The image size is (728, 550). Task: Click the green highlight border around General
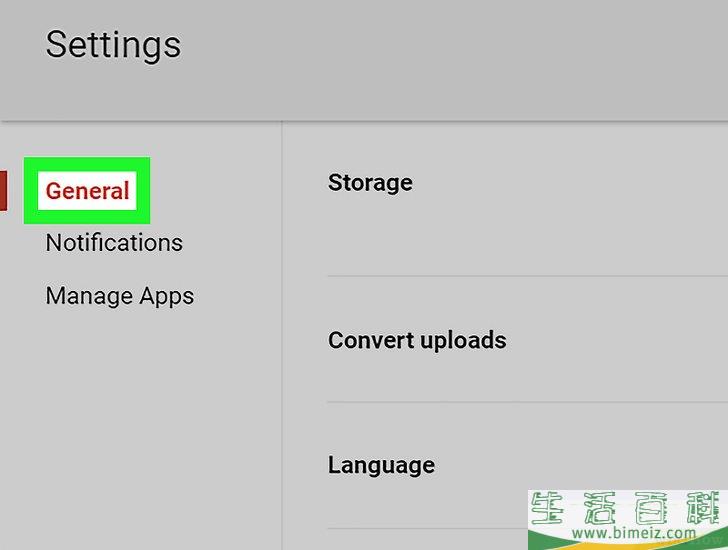coord(87,162)
